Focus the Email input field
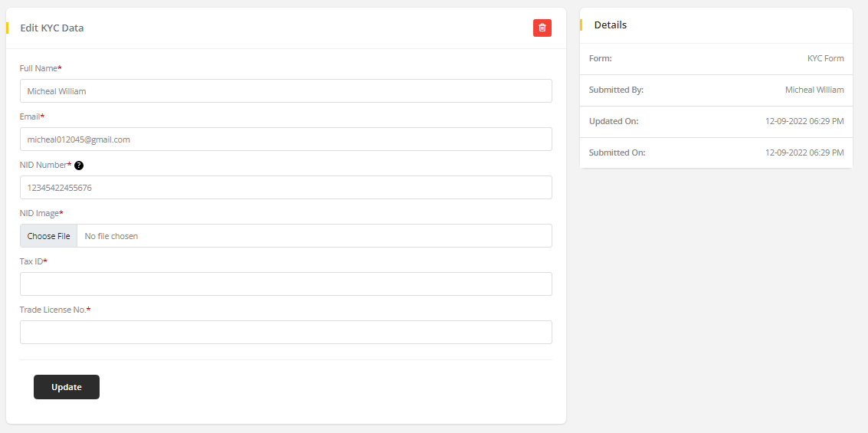Image resolution: width=868 pixels, height=433 pixels. (x=286, y=139)
